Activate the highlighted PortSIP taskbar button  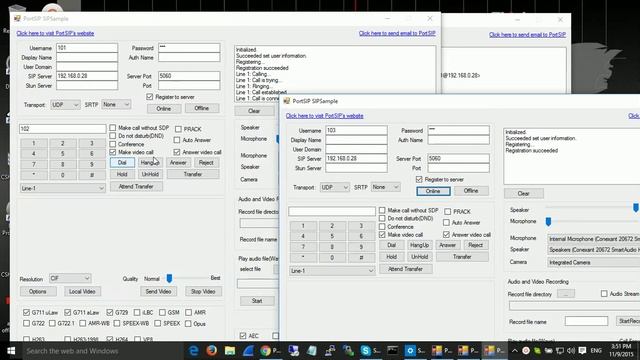[494, 351]
